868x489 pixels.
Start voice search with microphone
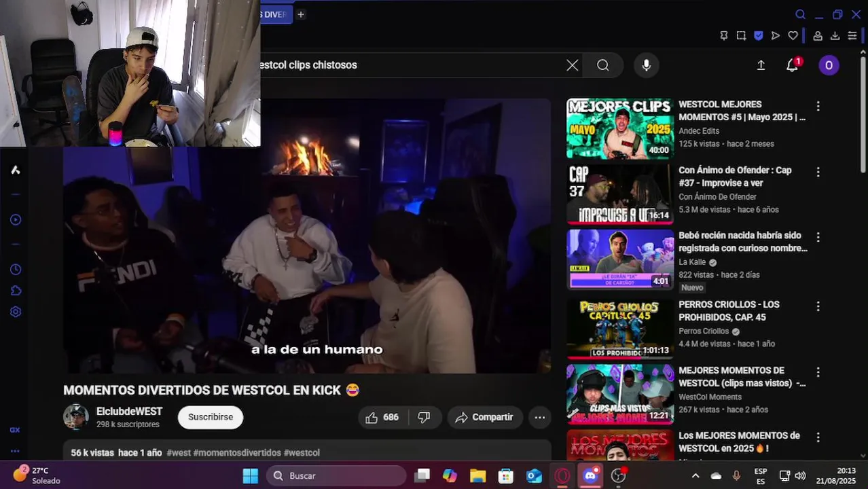(647, 65)
